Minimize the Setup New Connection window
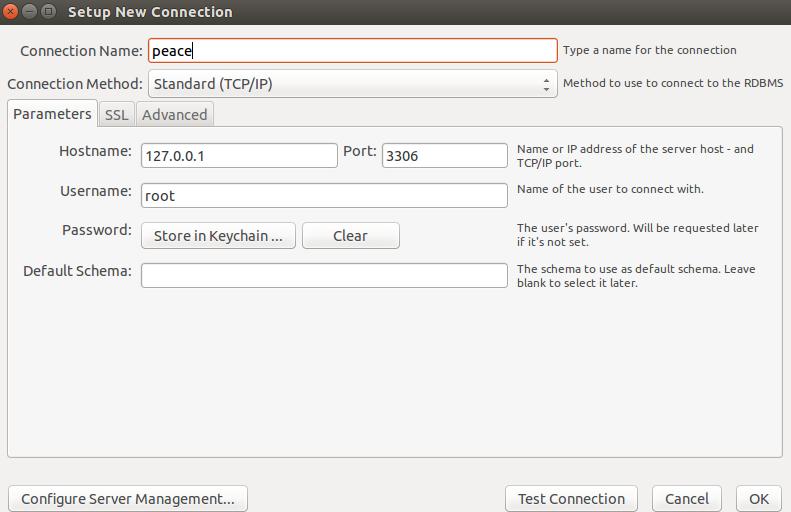This screenshot has width=791, height=512. (x=29, y=11)
